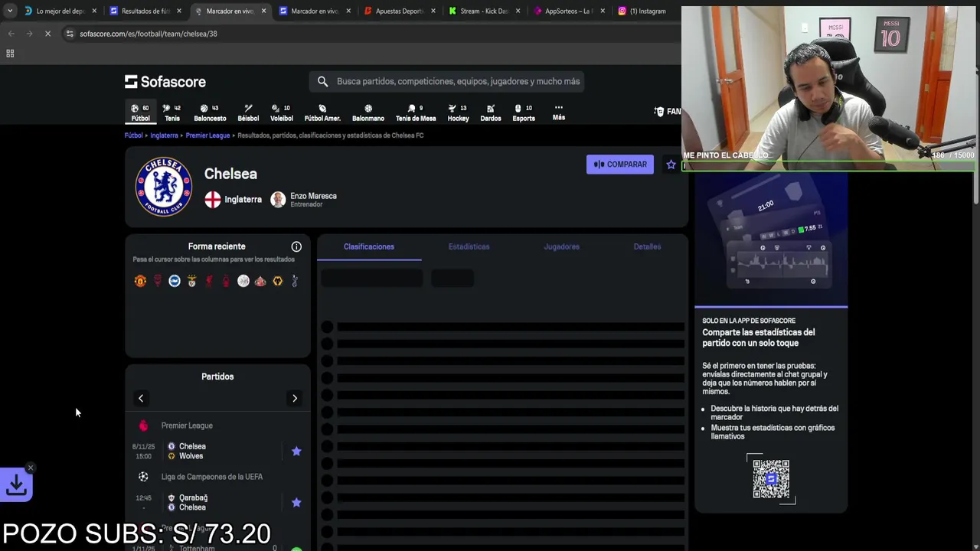Toggle favorite star for Qarabağ vs Chelsea
This screenshot has height=551, width=980.
click(296, 503)
